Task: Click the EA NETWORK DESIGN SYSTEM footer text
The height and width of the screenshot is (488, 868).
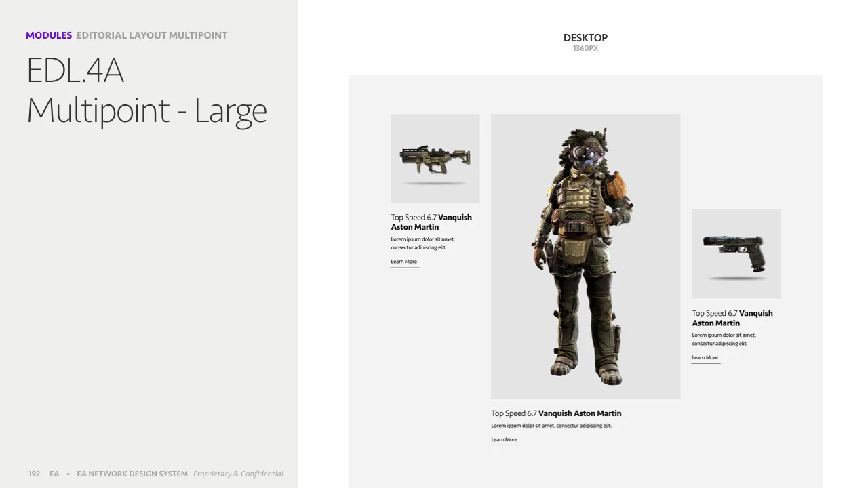Action: pyautogui.click(x=132, y=474)
